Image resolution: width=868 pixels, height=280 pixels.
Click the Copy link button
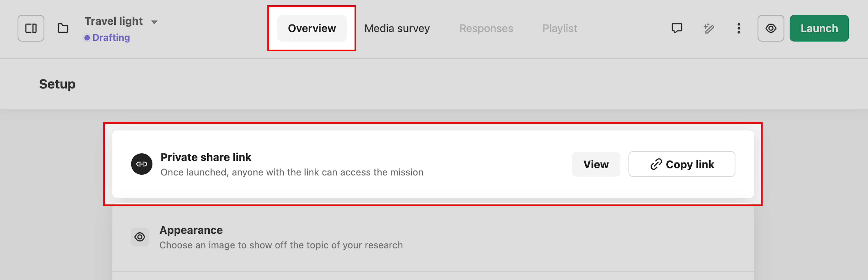click(x=682, y=164)
